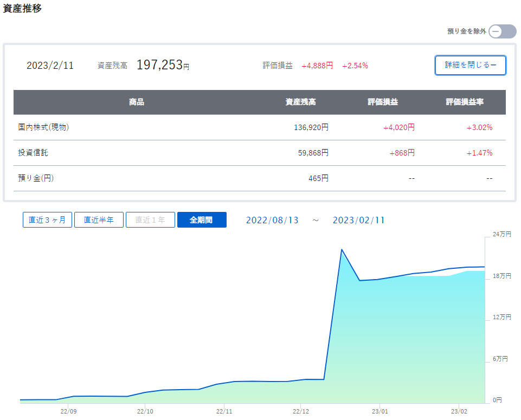Toggle the 預り金を除外 switch
Image resolution: width=521 pixels, height=420 pixels.
pos(502,31)
